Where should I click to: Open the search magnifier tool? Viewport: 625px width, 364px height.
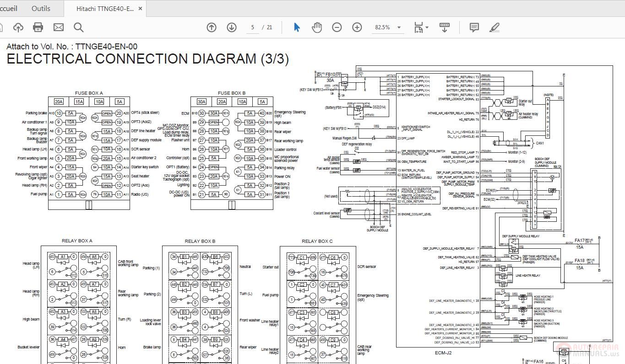[x=79, y=27]
